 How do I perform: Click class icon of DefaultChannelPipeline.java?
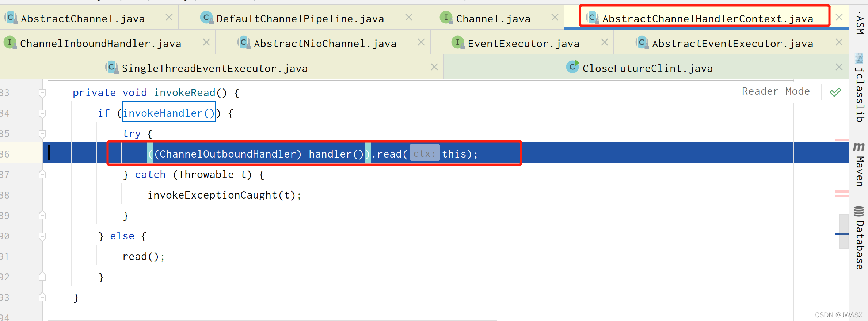coord(206,17)
